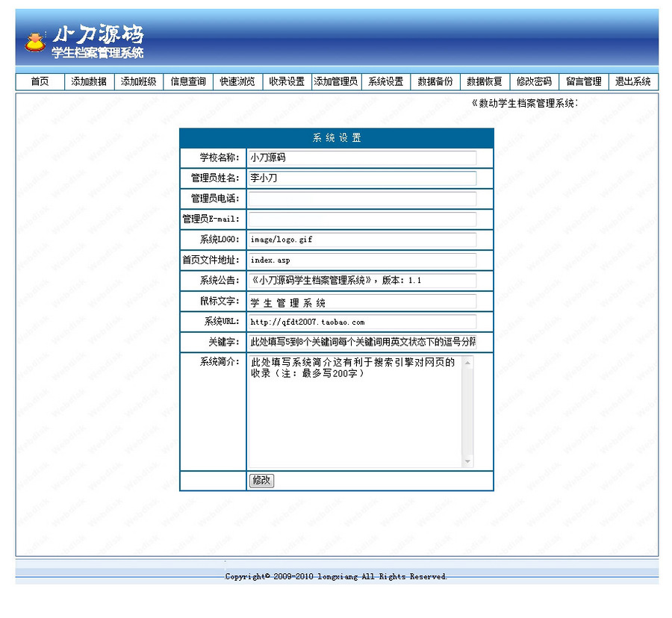Click 退出系统 to log out
This screenshot has height=618, width=672.
click(633, 82)
